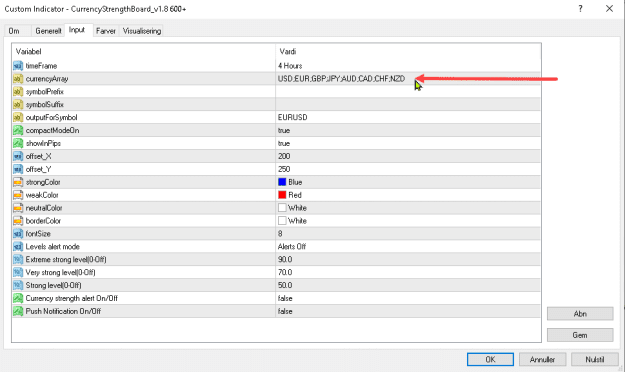This screenshot has height=372, width=625.
Task: Click the symbolPrefix string icon
Action: pos(18,92)
